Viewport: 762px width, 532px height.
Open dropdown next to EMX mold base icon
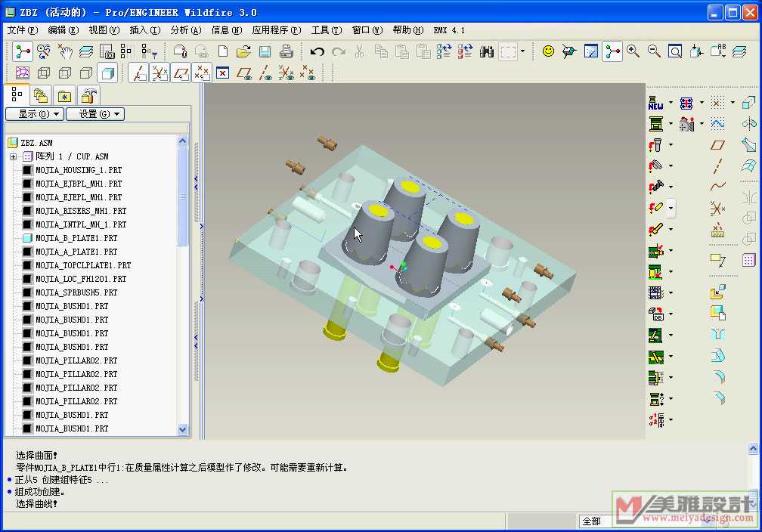671,124
